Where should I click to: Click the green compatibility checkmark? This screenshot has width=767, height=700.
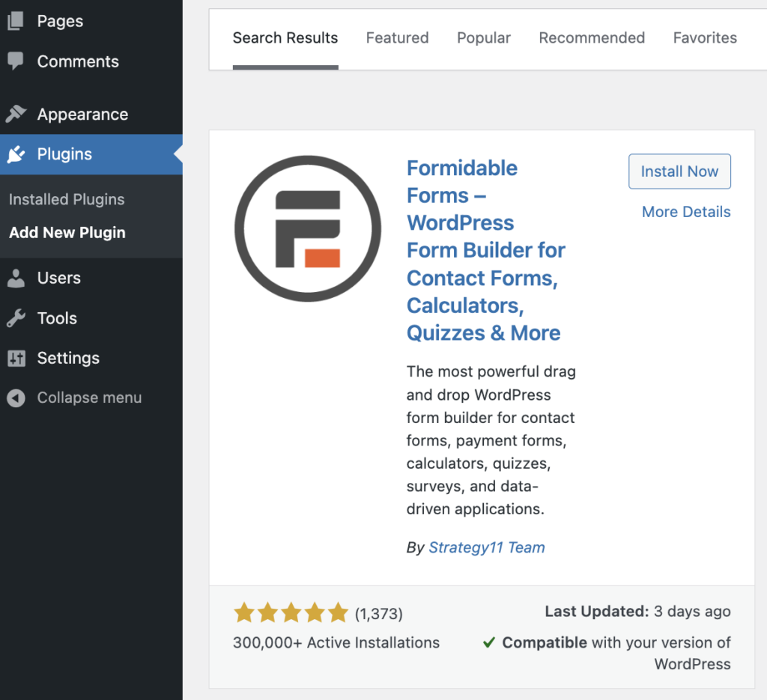coord(489,642)
